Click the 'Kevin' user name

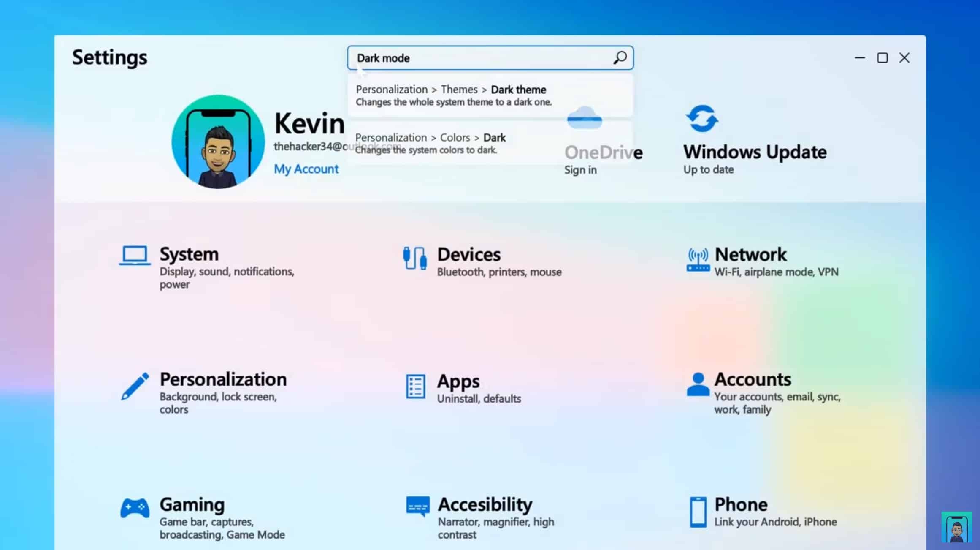click(x=309, y=123)
